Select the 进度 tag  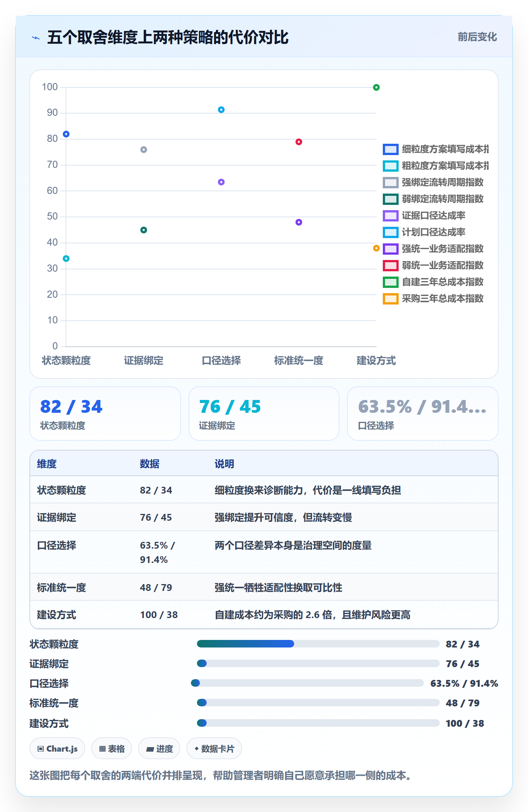[159, 749]
